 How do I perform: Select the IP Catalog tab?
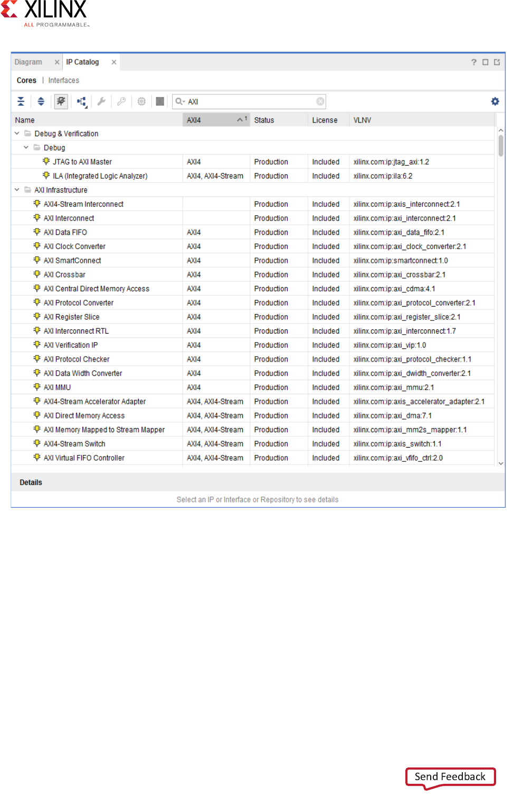82,62
